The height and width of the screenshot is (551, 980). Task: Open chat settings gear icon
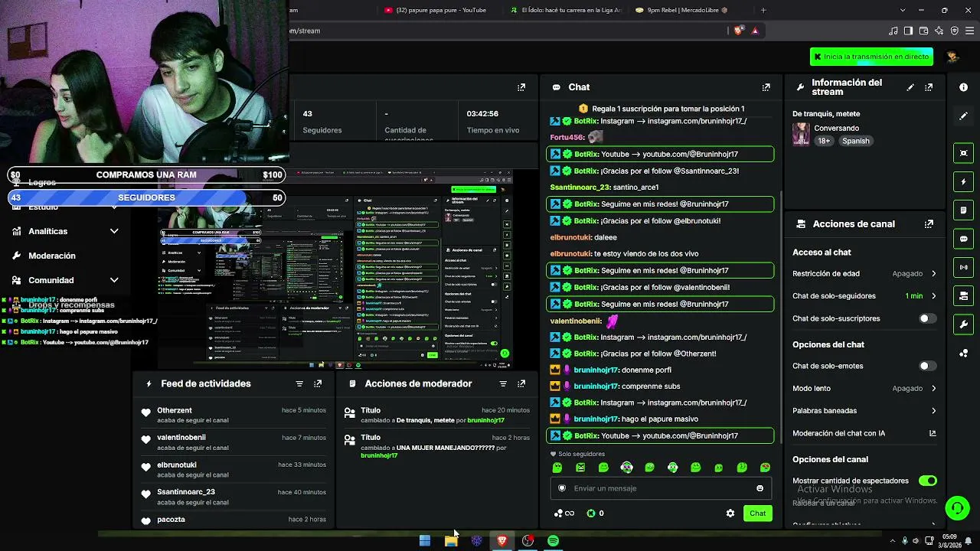[x=730, y=514]
